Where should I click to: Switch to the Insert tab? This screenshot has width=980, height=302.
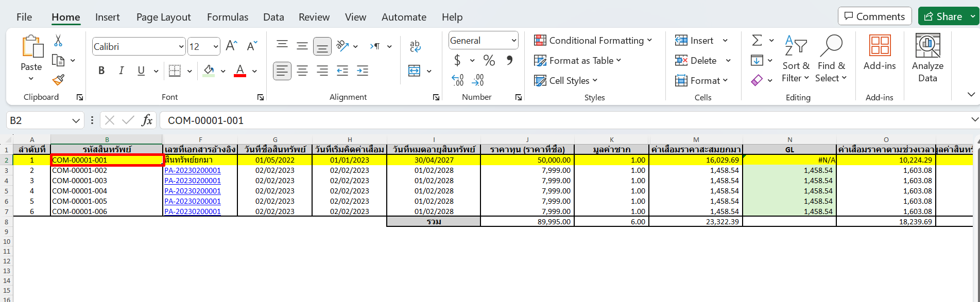point(108,17)
